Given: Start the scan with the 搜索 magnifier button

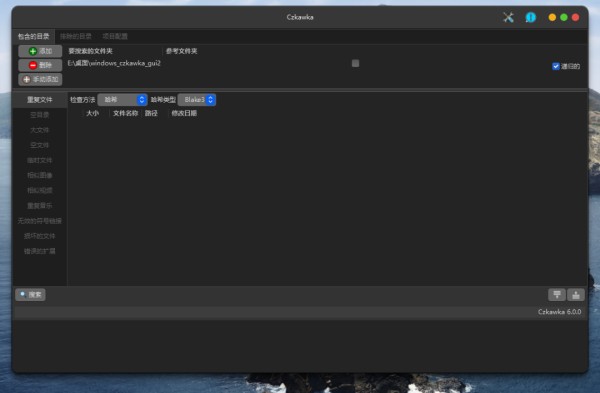Looking at the screenshot, I should tap(31, 294).
